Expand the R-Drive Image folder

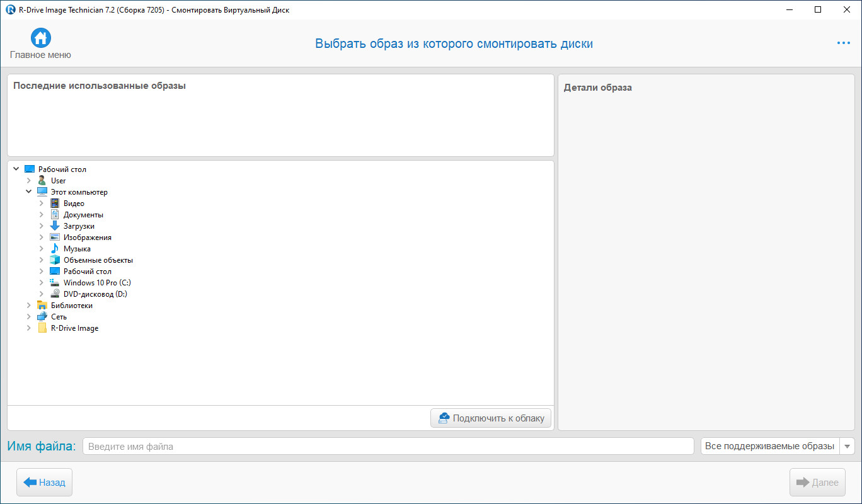(28, 328)
